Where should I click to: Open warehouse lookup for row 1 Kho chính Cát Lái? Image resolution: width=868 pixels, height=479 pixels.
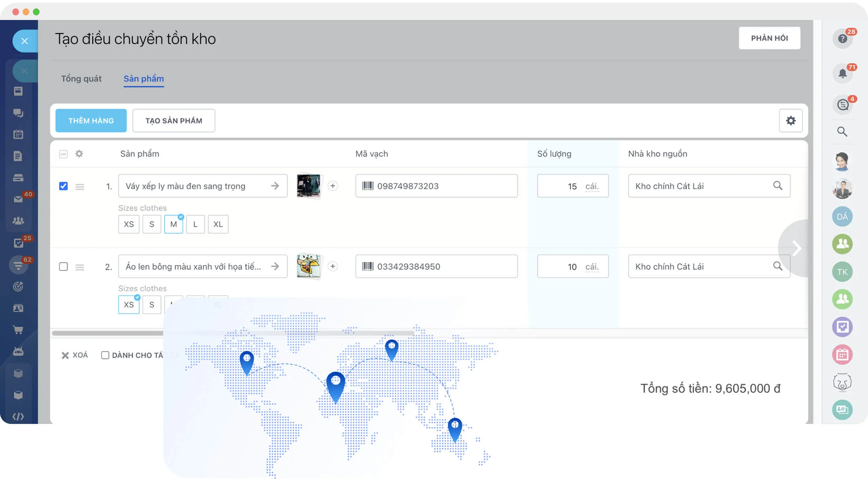click(x=777, y=186)
